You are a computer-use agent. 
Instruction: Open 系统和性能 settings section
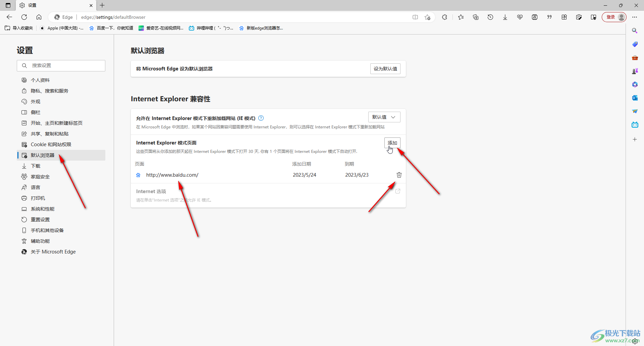(x=61, y=209)
